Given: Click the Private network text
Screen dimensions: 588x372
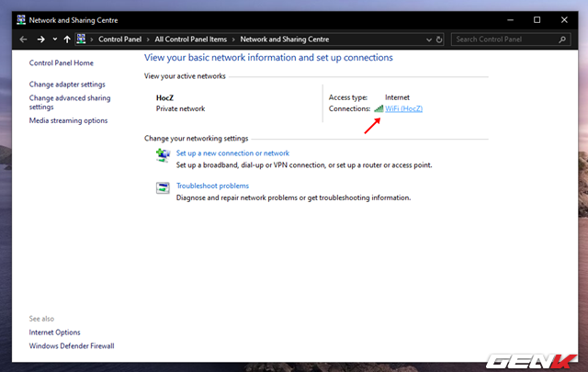Looking at the screenshot, I should (x=180, y=108).
